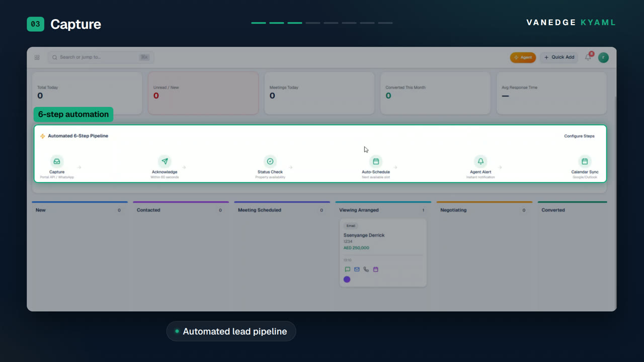The image size is (644, 362).
Task: Open the grid menu icon beside search
Action: pos(37,57)
